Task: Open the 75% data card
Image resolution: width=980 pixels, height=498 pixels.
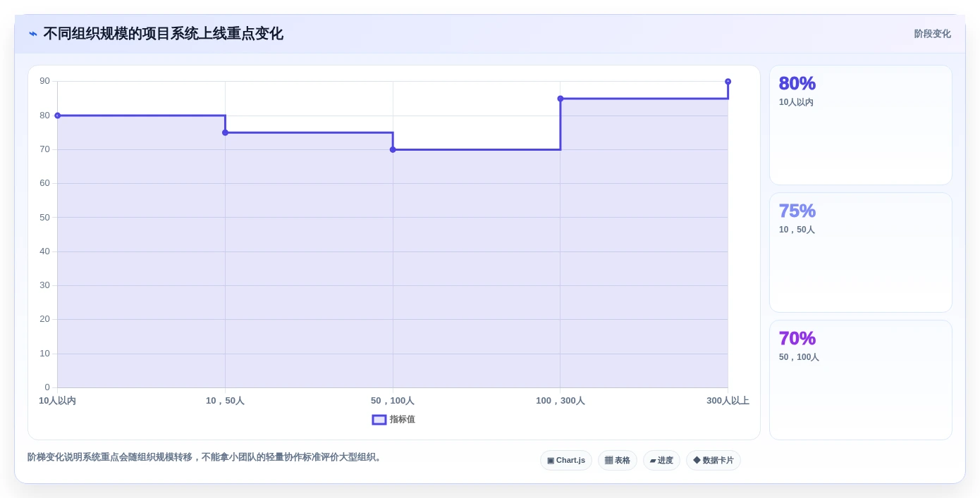Action: [x=861, y=253]
